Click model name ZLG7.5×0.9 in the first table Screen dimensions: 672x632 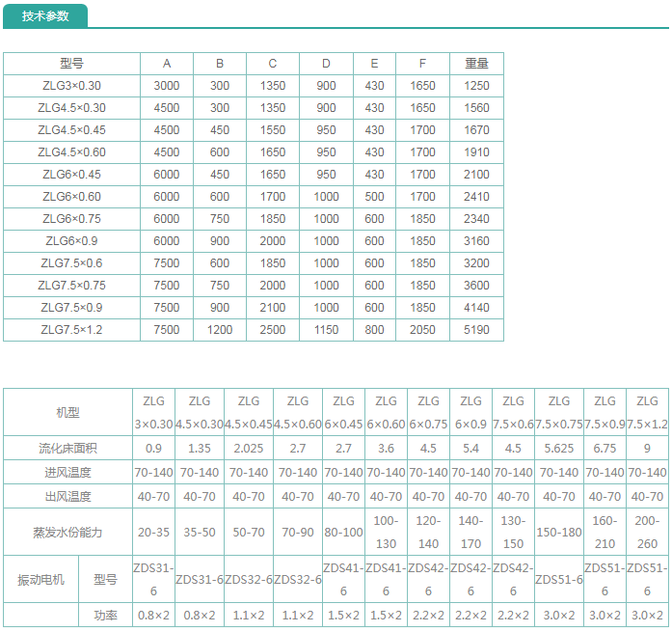coord(71,308)
